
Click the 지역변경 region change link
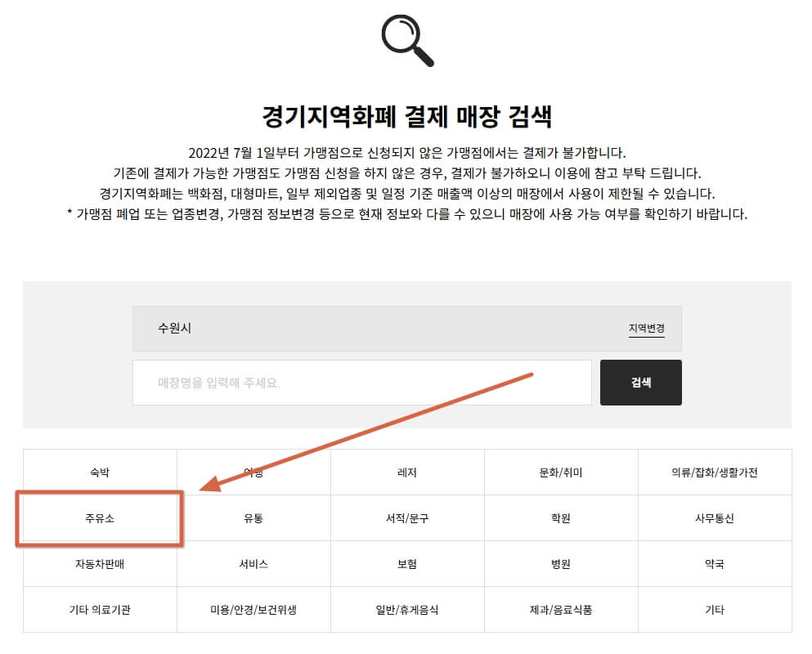[647, 328]
